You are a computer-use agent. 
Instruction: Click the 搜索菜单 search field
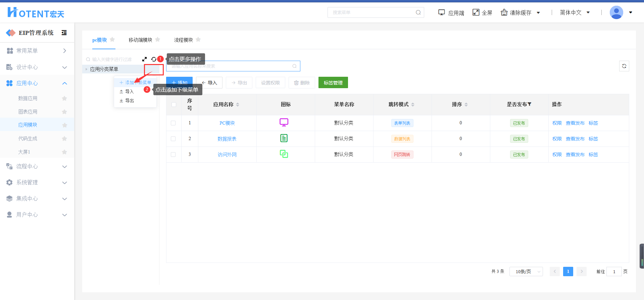(x=373, y=12)
